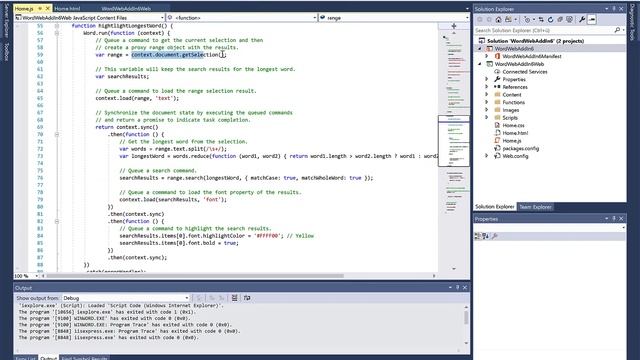Select Home.js in Solution Explorer
Image resolution: width=640 pixels, height=360 pixels.
[x=511, y=140]
